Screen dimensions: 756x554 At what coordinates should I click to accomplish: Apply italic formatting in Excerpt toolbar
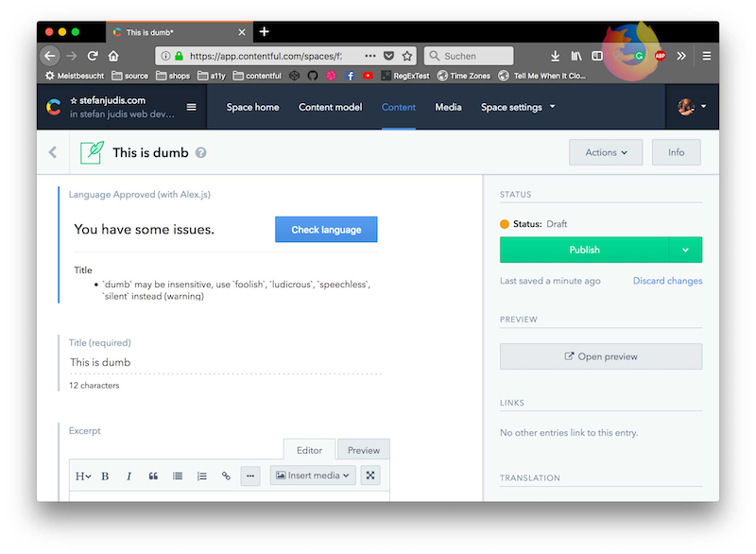(x=129, y=476)
